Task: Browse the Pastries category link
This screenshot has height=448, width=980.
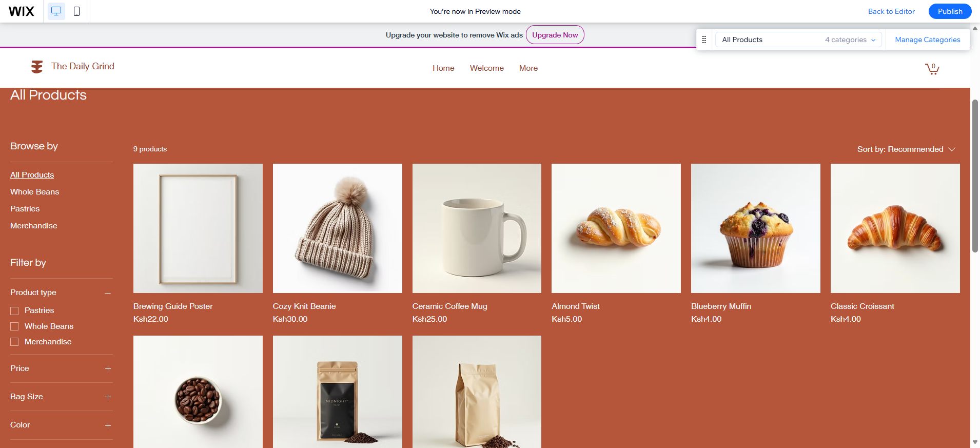Action: click(25, 209)
